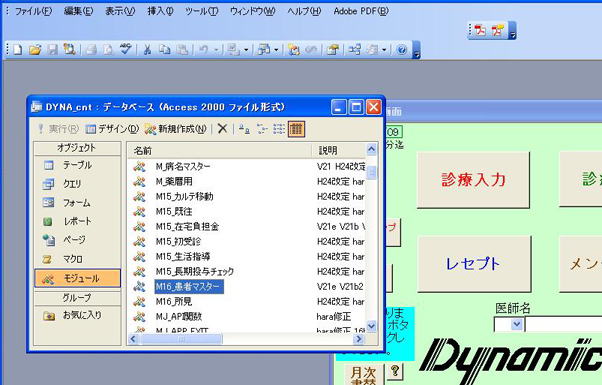Viewport: 602px width, 385px height.
Task: Collapse the グループ header bar
Action: click(x=77, y=298)
